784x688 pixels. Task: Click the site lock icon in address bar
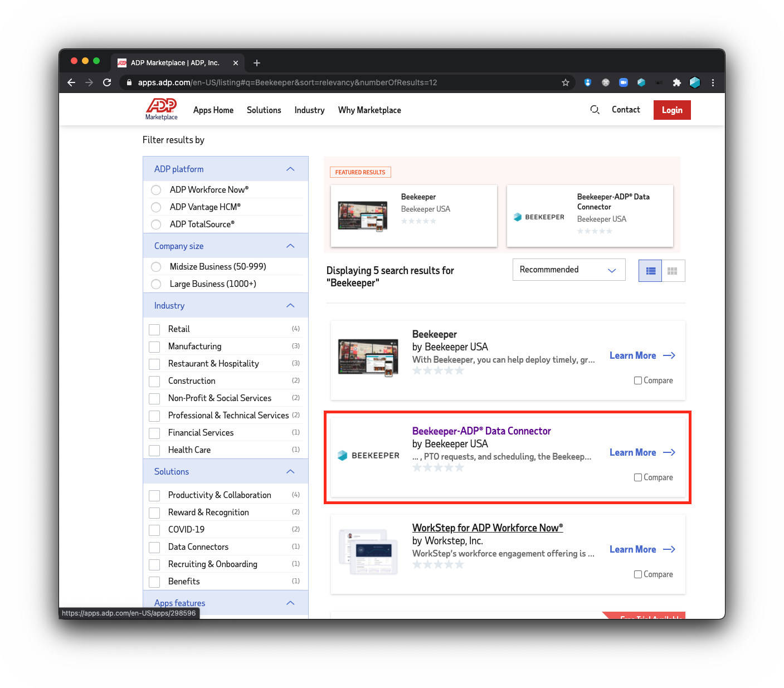129,82
